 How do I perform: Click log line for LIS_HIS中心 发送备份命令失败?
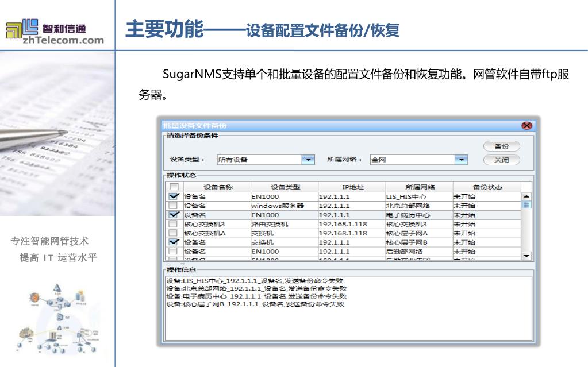[x=255, y=281]
